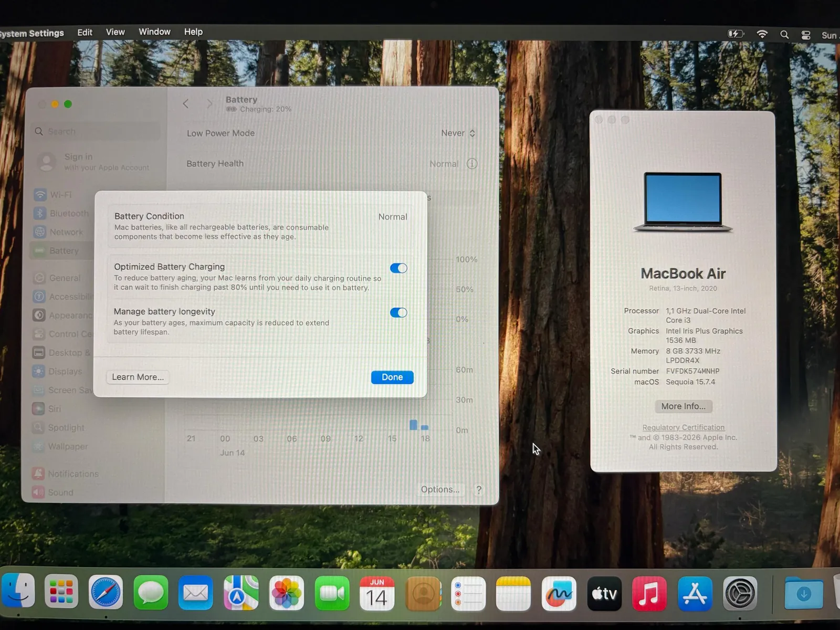Open the View menu
This screenshot has height=630, width=840.
(115, 32)
